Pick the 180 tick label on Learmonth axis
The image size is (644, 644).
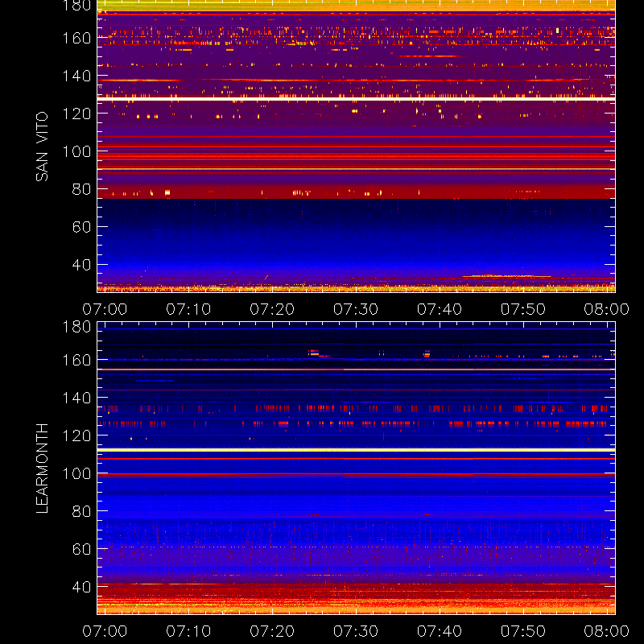pos(76,327)
